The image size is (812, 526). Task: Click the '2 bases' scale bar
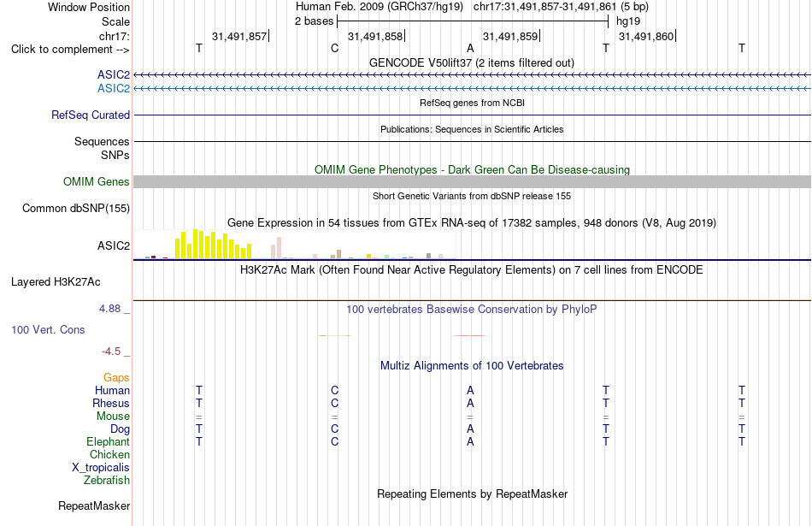tap(473, 21)
